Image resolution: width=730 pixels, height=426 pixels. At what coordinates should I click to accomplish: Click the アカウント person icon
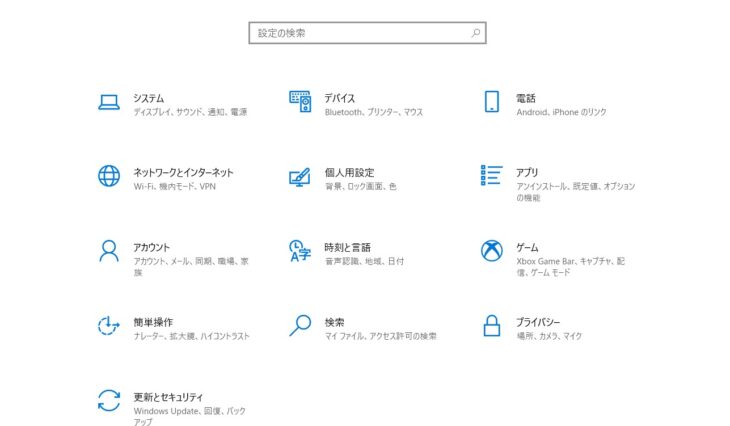(109, 251)
